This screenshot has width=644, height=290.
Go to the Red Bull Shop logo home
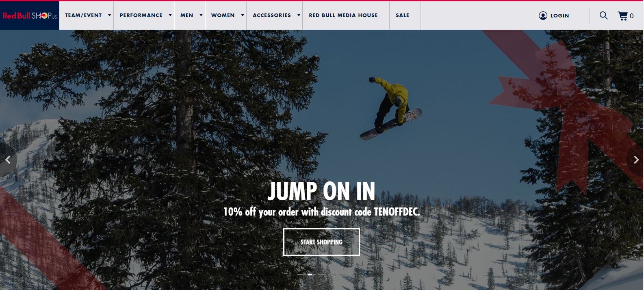30,15
